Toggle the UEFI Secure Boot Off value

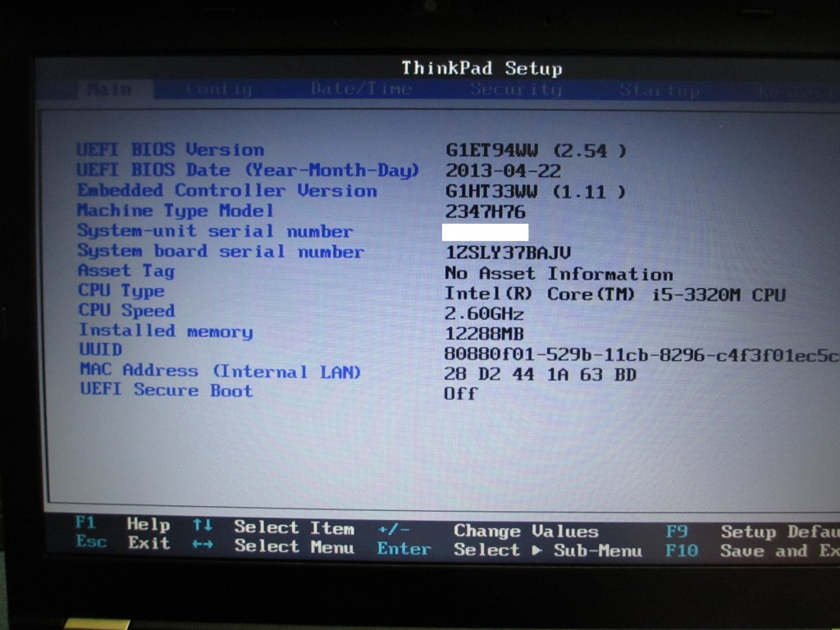coord(460,394)
